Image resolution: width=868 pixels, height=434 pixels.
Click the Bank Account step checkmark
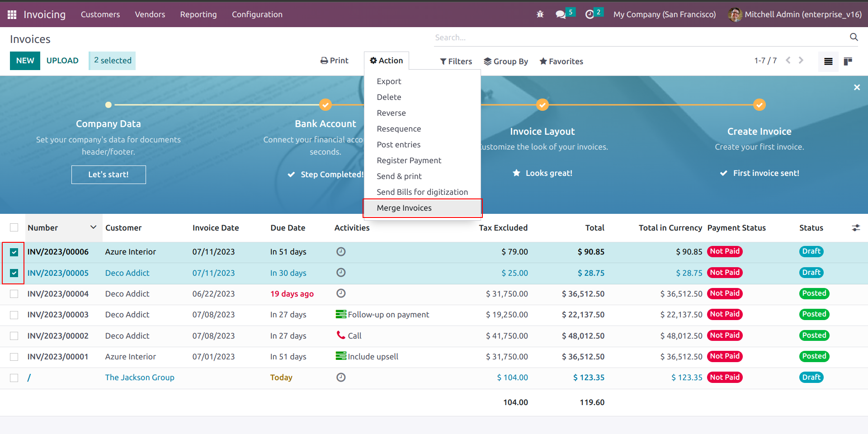[325, 105]
